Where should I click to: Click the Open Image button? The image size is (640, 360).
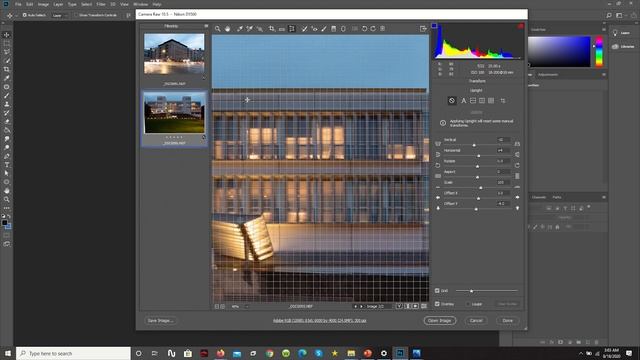pyautogui.click(x=440, y=320)
